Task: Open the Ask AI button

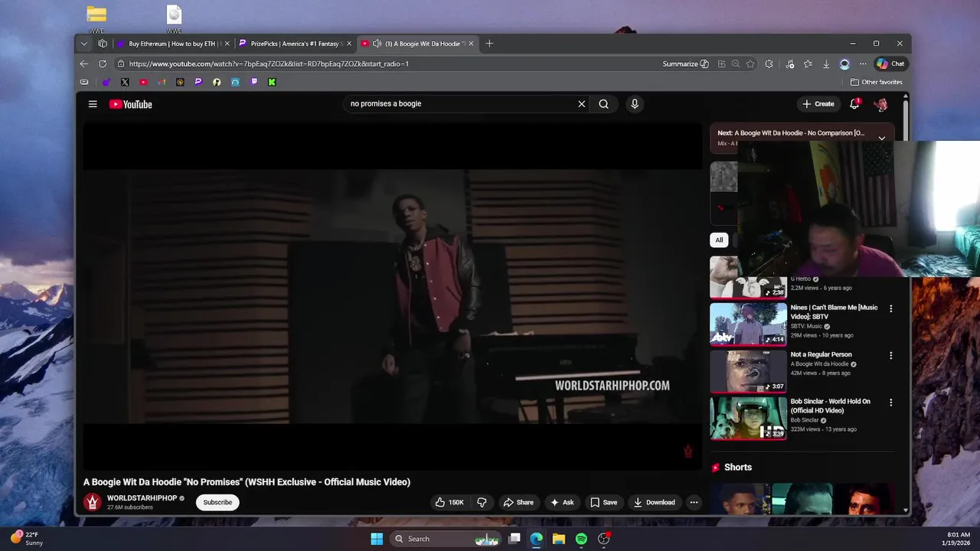Action: [562, 502]
